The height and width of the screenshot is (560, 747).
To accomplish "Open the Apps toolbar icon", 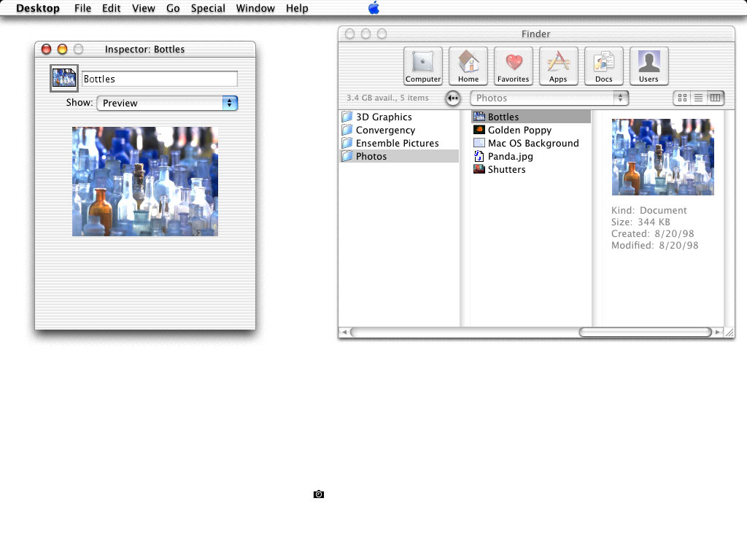I will [x=558, y=66].
